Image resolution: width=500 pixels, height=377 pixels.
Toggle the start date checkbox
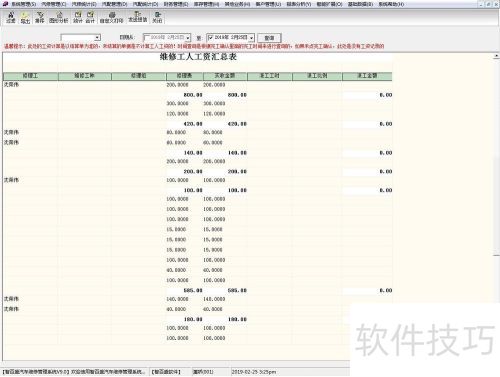point(147,37)
